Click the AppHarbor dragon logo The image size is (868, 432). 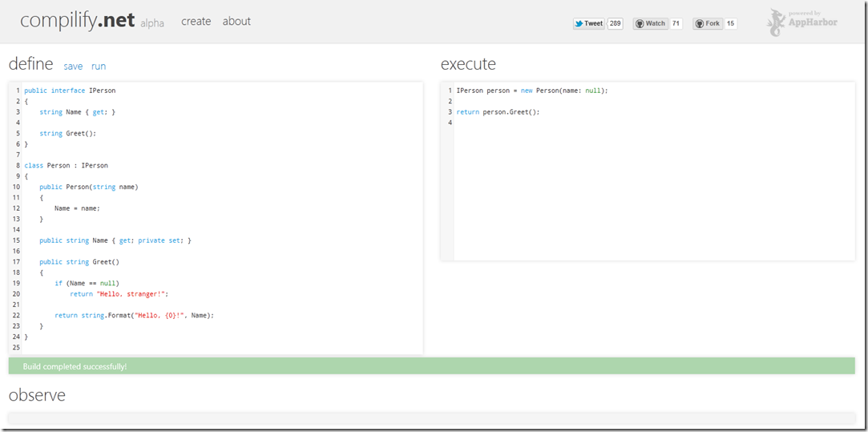click(x=775, y=22)
